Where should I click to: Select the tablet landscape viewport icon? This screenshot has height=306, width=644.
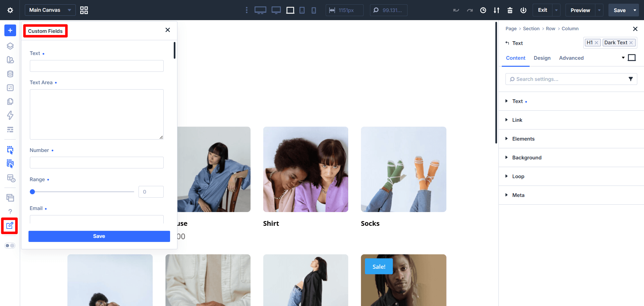click(x=290, y=10)
